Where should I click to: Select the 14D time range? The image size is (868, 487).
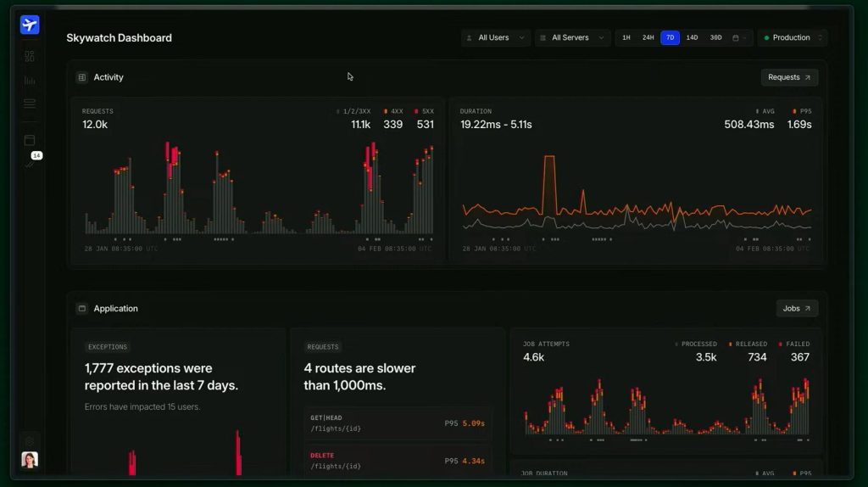point(692,38)
